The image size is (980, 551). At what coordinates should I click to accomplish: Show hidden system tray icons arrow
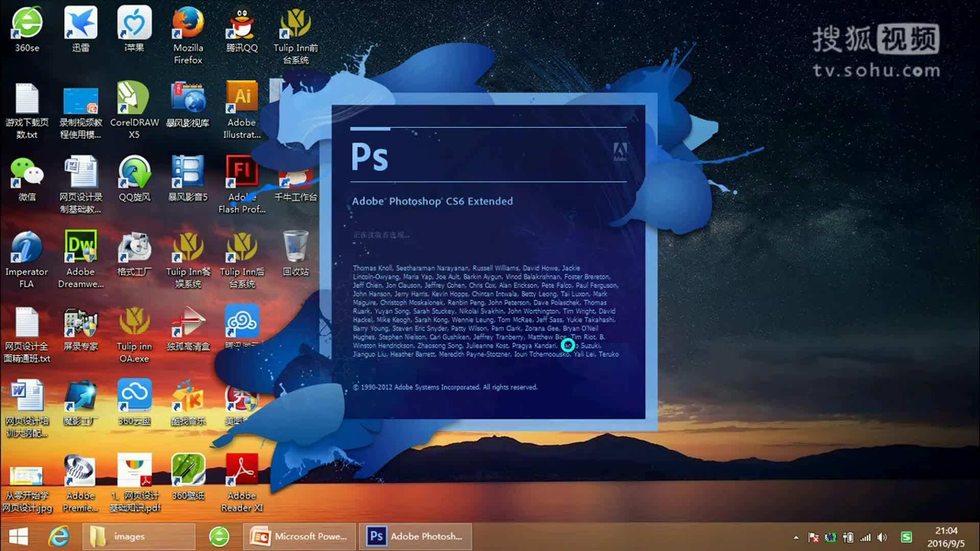tap(796, 537)
